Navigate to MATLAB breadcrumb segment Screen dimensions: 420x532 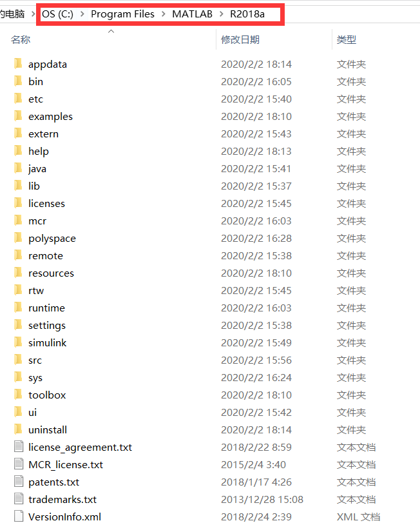192,14
